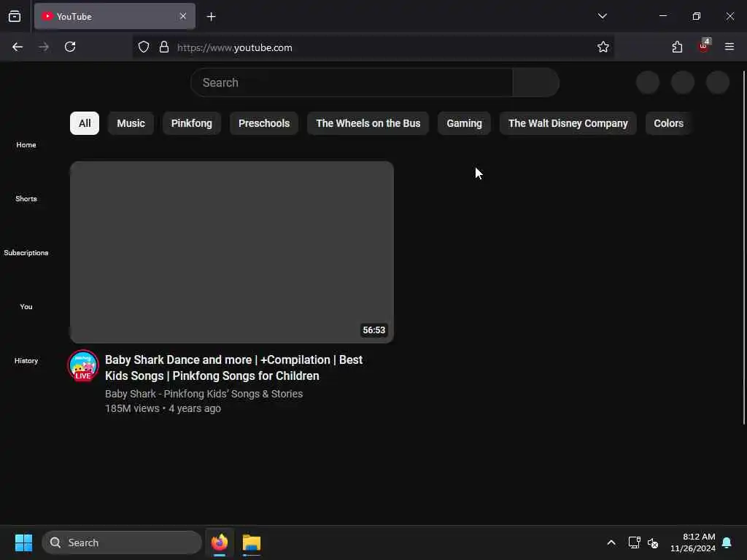
Task: Click the 185M views 4 years ago text
Action: (x=163, y=408)
